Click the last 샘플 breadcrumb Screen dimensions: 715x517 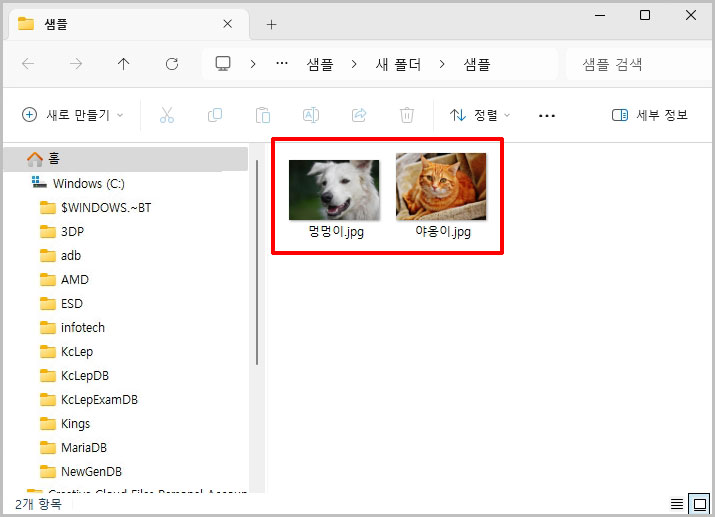(477, 64)
